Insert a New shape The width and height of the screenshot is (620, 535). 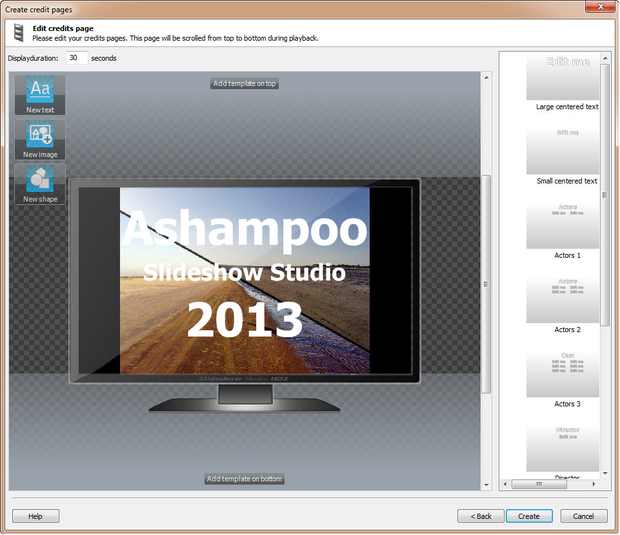pyautogui.click(x=40, y=184)
